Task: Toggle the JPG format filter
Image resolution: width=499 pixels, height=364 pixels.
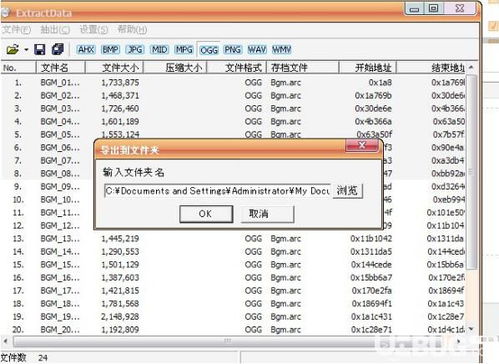Action: (x=135, y=50)
